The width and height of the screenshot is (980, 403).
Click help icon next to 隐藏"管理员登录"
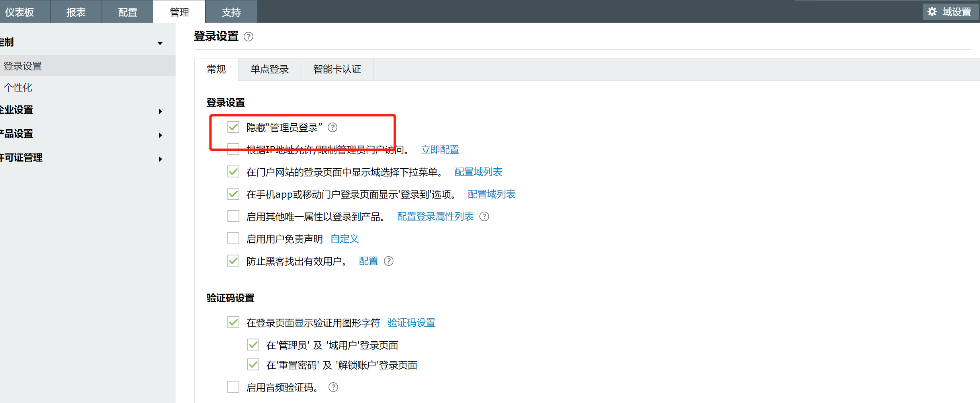coord(333,127)
